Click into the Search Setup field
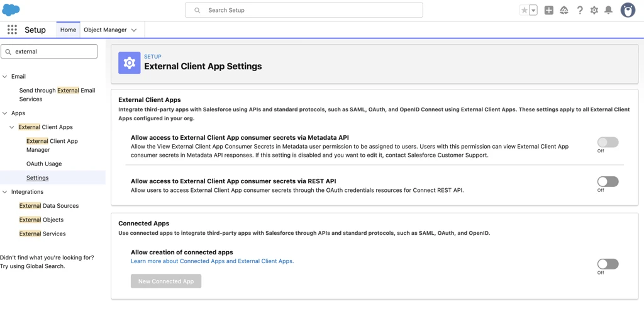This screenshot has height=316, width=644. point(304,10)
